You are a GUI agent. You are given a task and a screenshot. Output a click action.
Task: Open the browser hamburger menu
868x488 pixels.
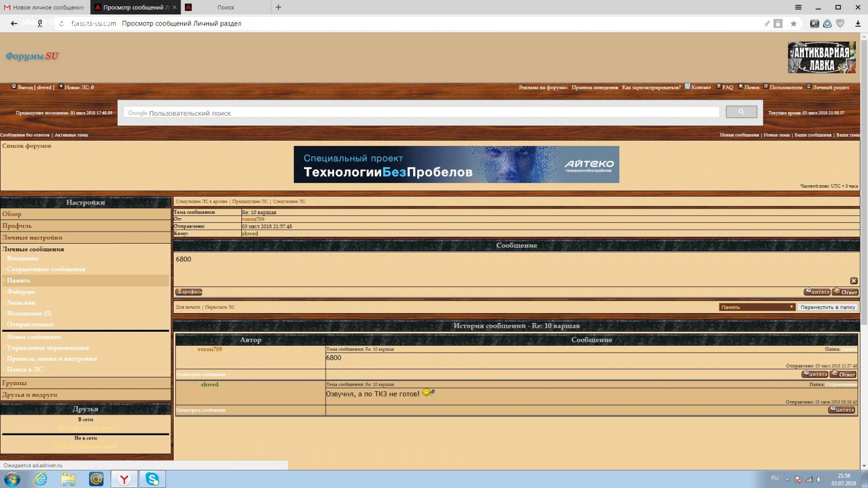[798, 8]
